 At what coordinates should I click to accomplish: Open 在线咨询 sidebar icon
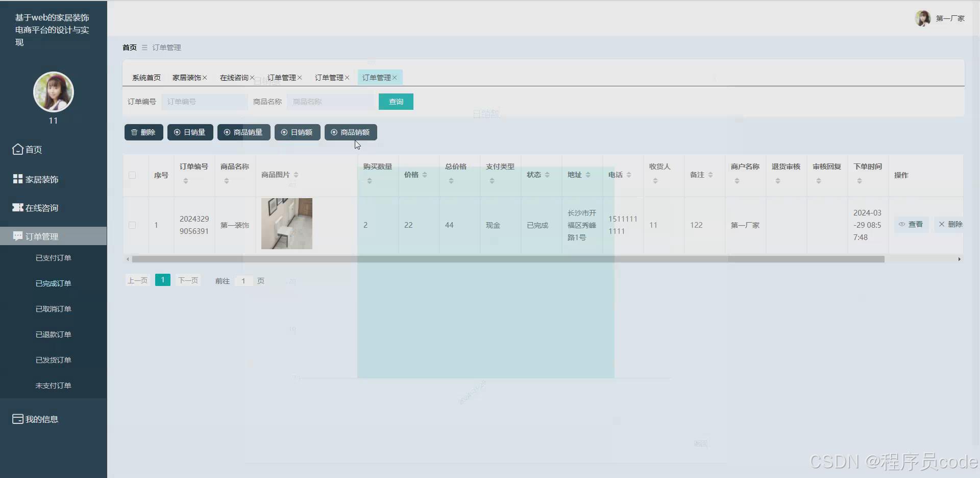18,207
